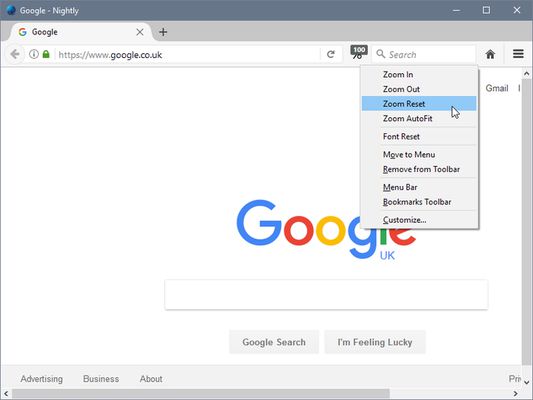Toggle the Menu Bar option
533x400 pixels.
(419, 187)
